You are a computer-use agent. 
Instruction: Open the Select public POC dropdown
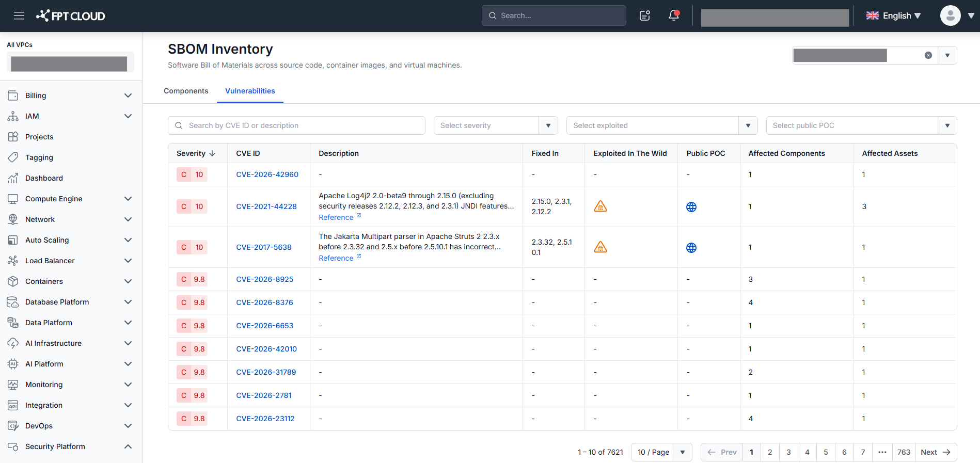pyautogui.click(x=861, y=125)
